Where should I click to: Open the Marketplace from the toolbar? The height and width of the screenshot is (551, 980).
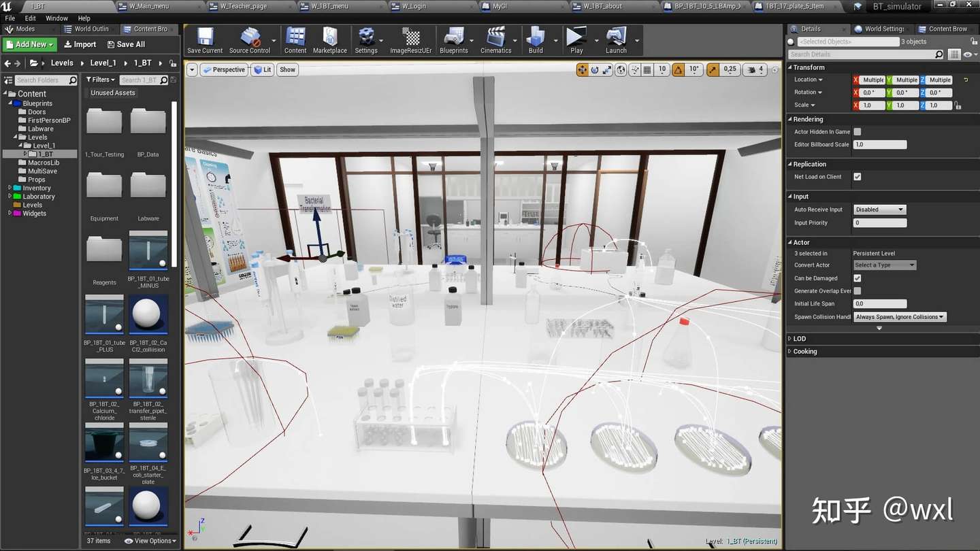click(x=329, y=39)
